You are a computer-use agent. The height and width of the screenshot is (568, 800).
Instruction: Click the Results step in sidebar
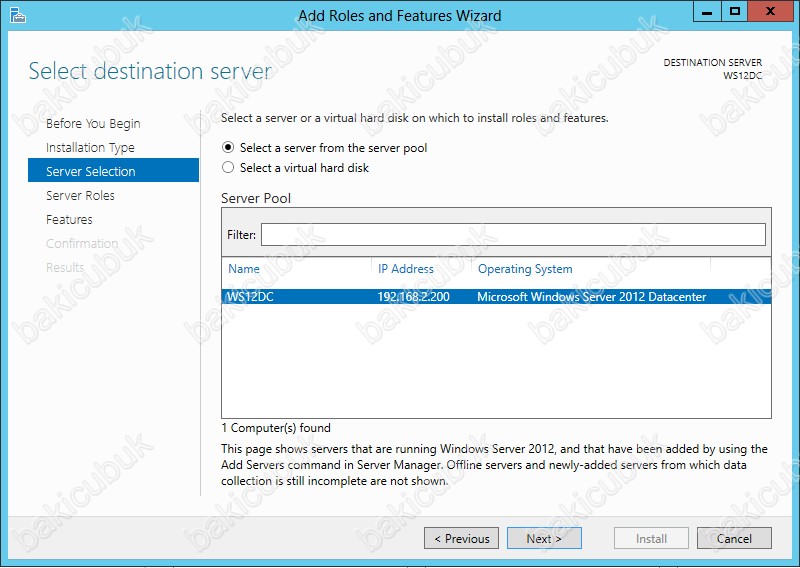[65, 267]
